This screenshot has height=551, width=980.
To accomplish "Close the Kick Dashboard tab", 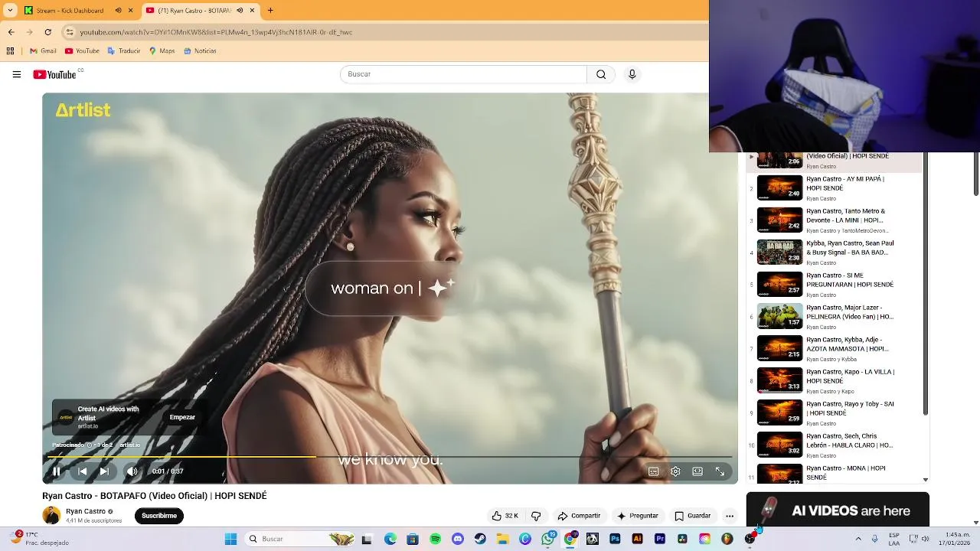I will pyautogui.click(x=130, y=10).
